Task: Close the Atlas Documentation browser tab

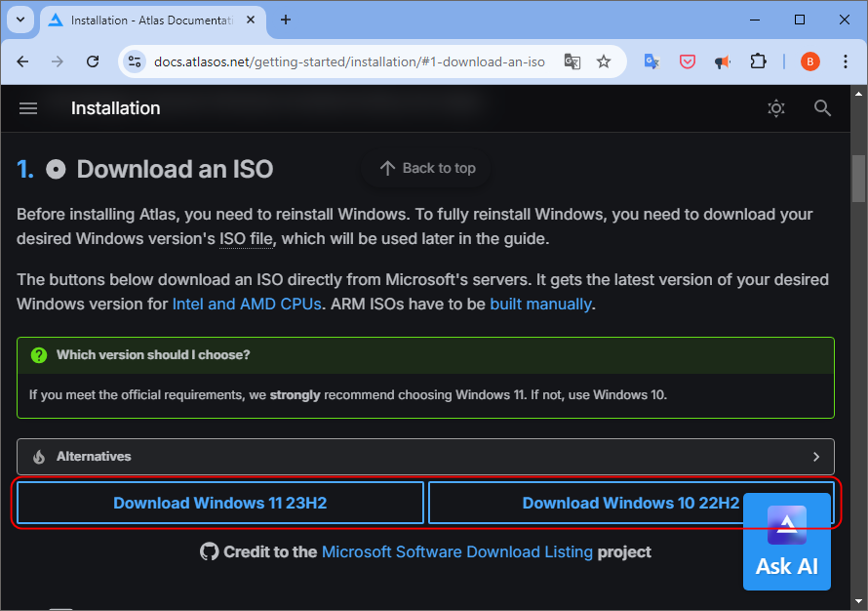Action: (251, 20)
